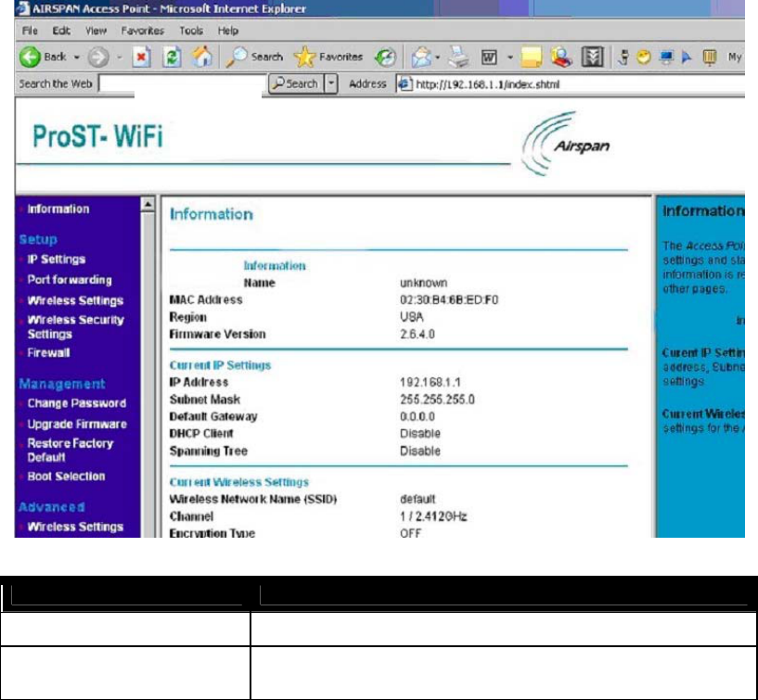The height and width of the screenshot is (700, 758).
Task: Click the yellow note Discuss icon
Action: pyautogui.click(x=532, y=57)
